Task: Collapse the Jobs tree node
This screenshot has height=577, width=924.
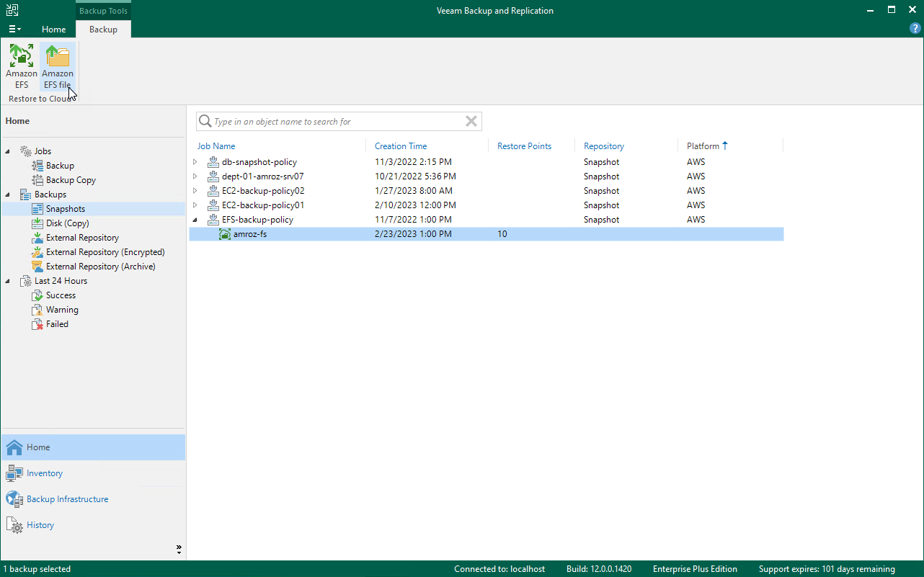Action: pyautogui.click(x=8, y=151)
